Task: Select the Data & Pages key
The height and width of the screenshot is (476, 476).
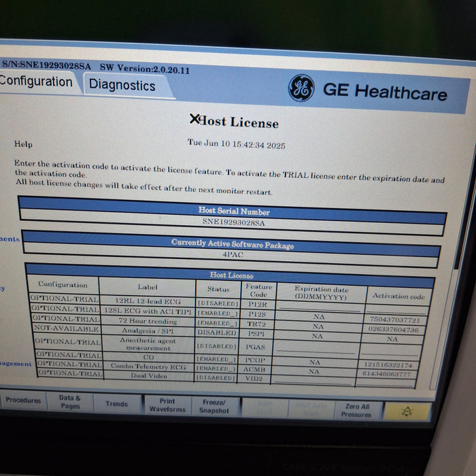Action: click(x=70, y=402)
